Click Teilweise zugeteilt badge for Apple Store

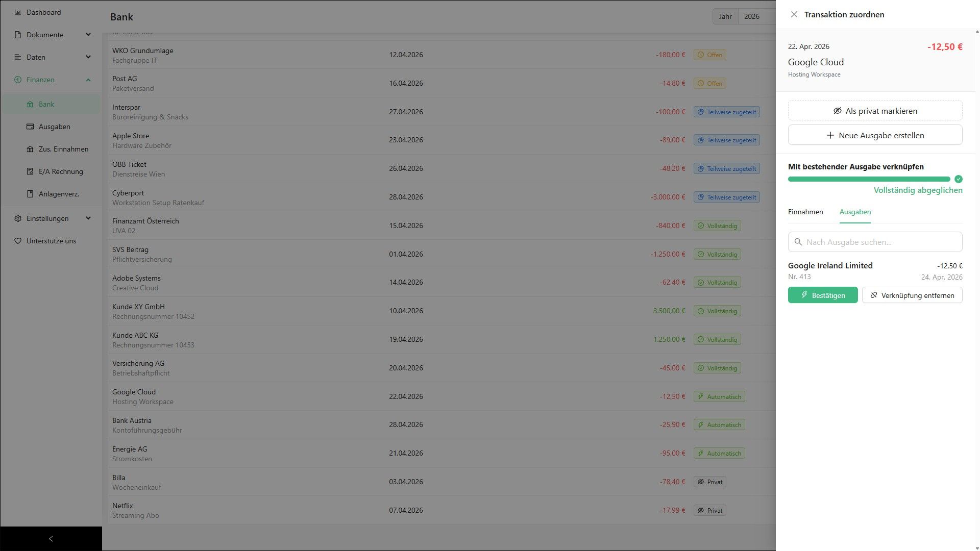click(726, 140)
